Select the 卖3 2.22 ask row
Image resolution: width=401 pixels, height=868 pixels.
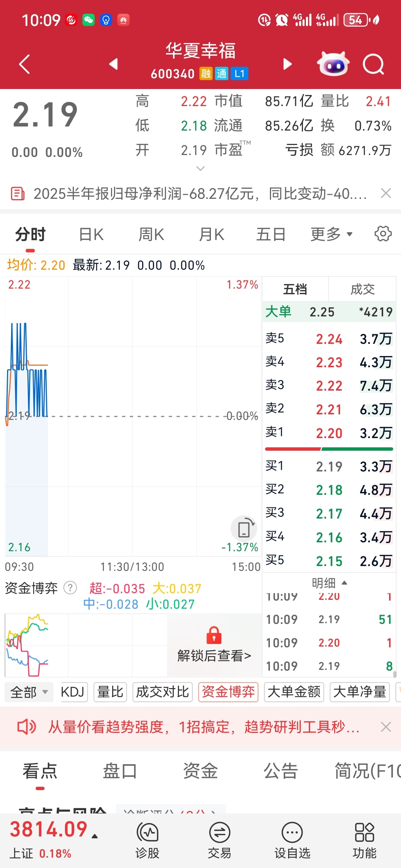point(329,386)
